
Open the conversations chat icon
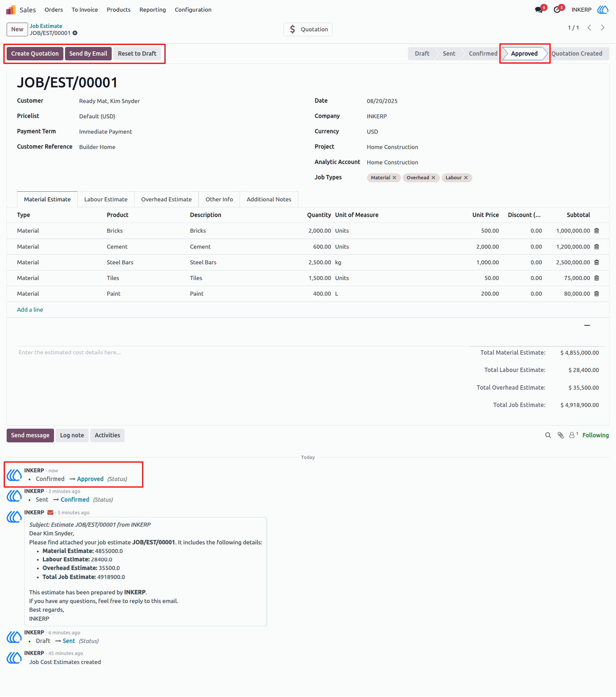(539, 10)
